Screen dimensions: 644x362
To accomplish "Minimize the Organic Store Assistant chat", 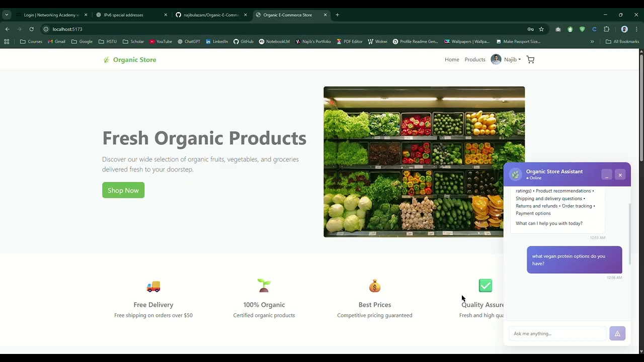I will point(607,174).
